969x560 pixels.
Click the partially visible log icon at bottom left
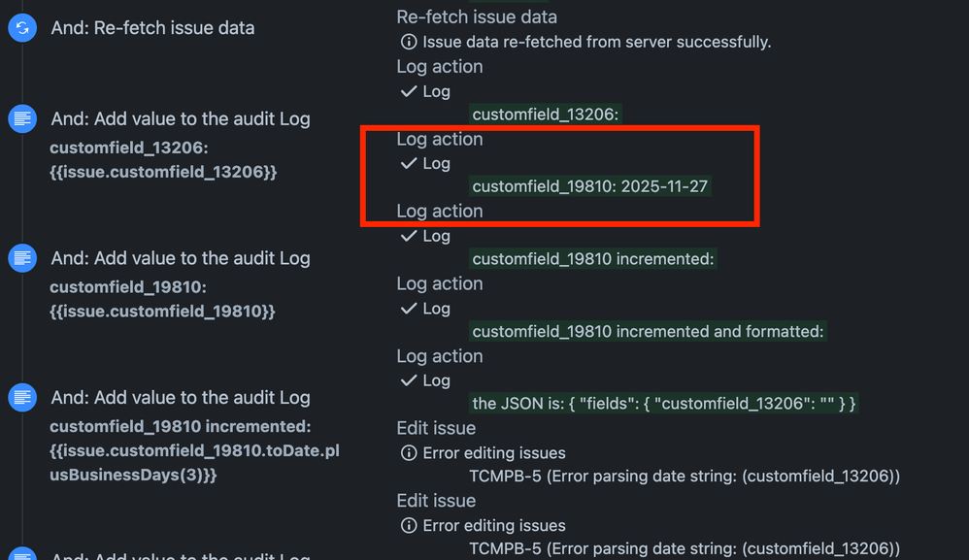pyautogui.click(x=22, y=555)
